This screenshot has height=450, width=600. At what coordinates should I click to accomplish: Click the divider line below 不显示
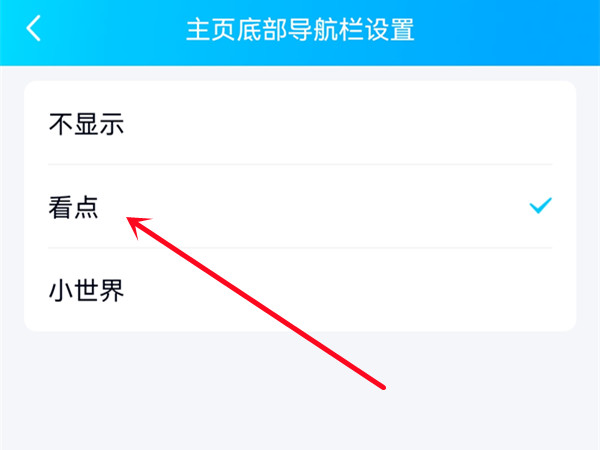coord(300,165)
